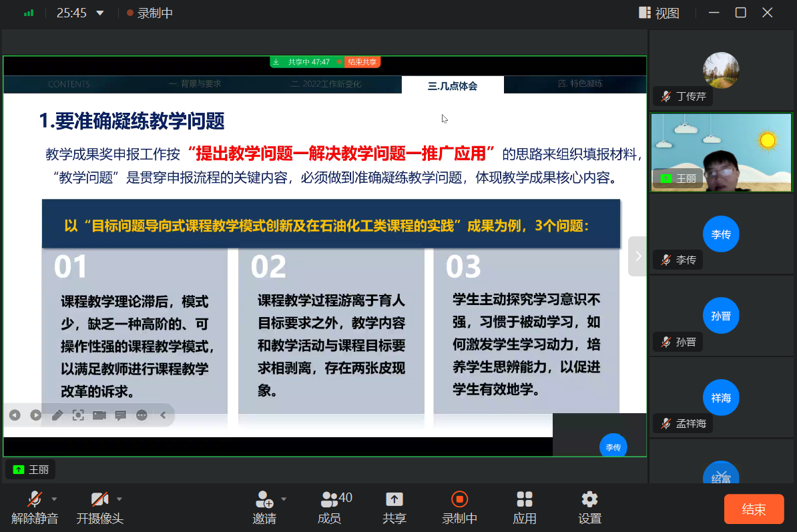797x532 pixels.
Task: Open the 邀请 invite icon
Action: click(x=264, y=500)
